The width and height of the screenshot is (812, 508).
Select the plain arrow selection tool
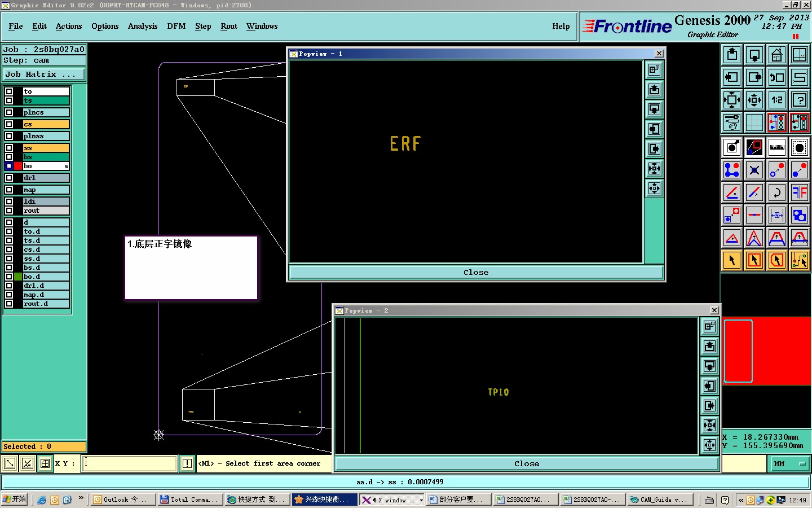click(x=732, y=260)
